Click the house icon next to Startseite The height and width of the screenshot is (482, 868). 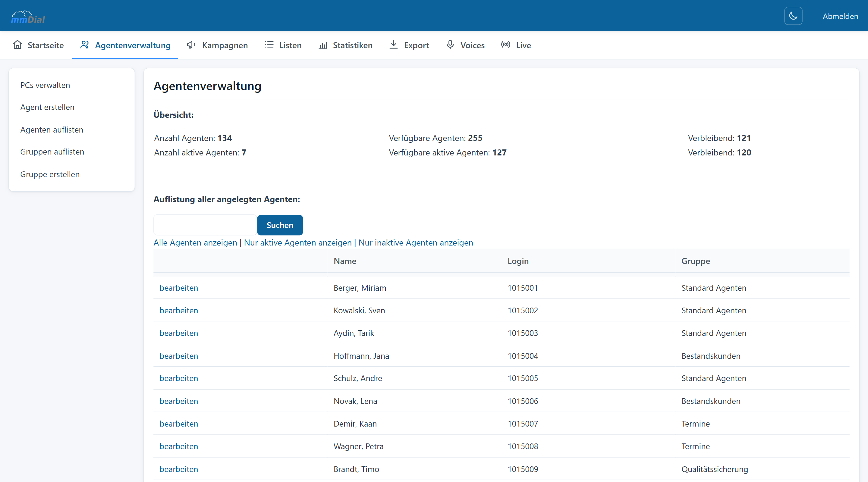tap(17, 45)
